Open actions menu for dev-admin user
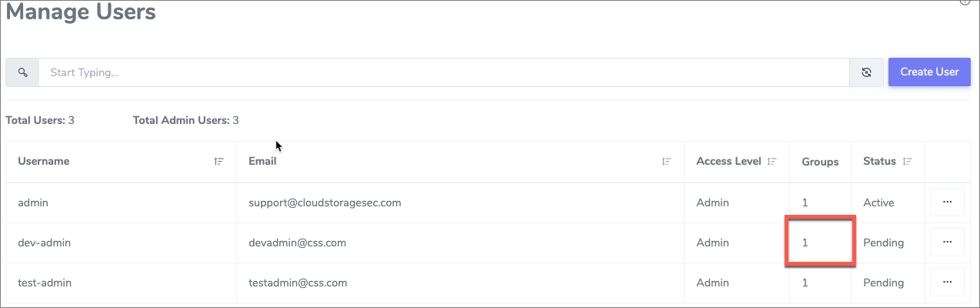This screenshot has height=308, width=980. (947, 243)
